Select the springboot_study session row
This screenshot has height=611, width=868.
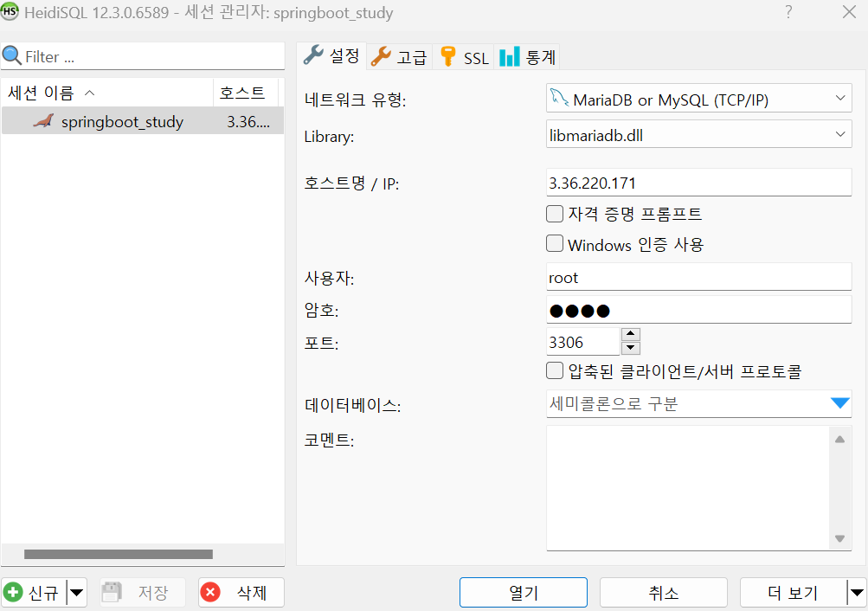142,121
